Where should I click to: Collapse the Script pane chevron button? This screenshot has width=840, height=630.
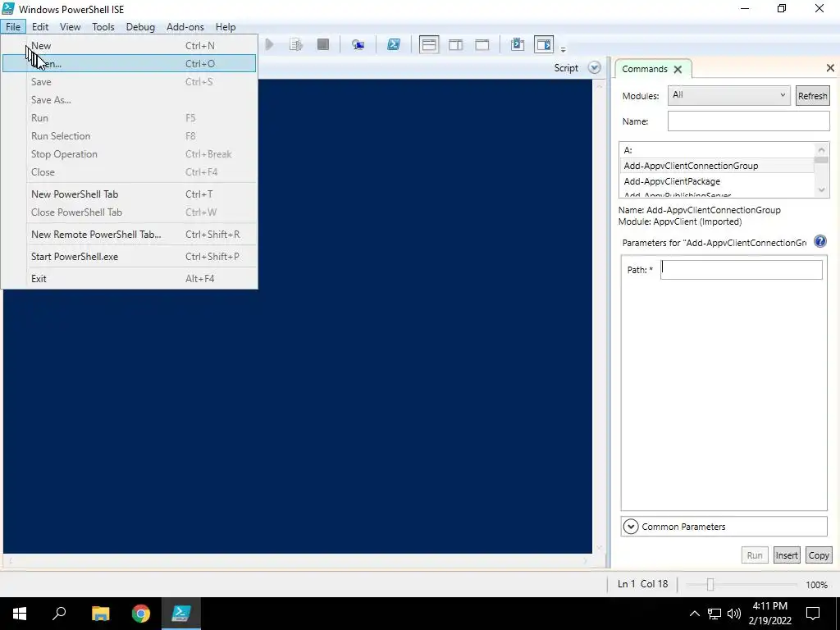pos(594,68)
